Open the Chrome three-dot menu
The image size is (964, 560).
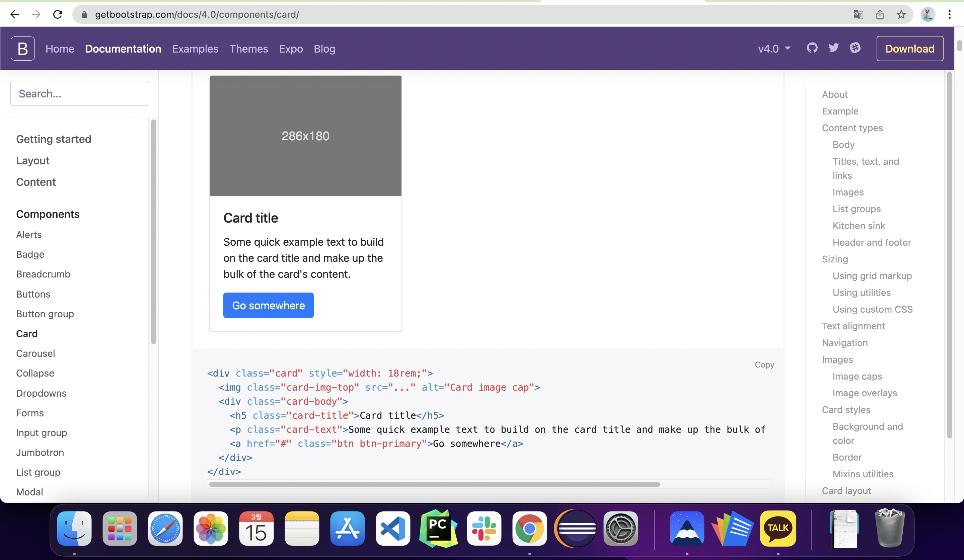click(x=950, y=14)
